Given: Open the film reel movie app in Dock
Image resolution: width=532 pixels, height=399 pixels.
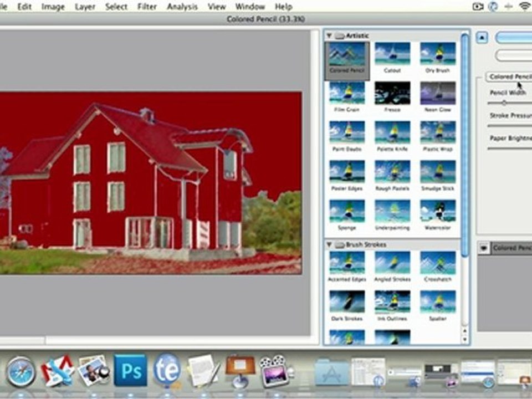Looking at the screenshot, I should [277, 371].
